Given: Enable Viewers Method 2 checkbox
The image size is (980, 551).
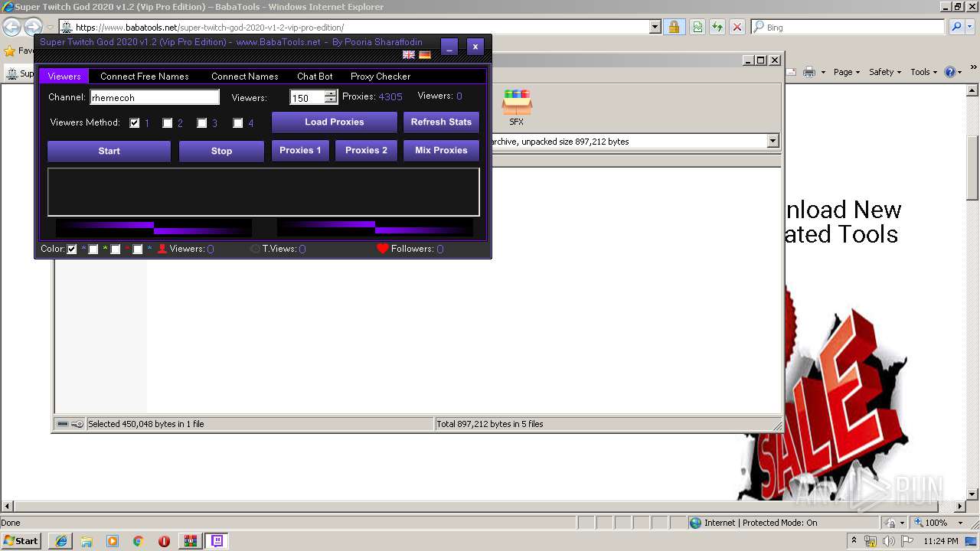Looking at the screenshot, I should click(167, 123).
